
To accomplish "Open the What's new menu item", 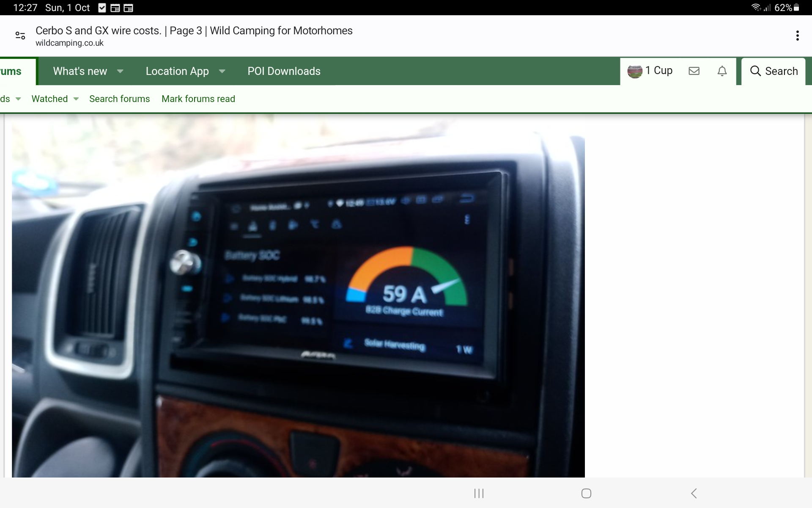I will pos(80,71).
